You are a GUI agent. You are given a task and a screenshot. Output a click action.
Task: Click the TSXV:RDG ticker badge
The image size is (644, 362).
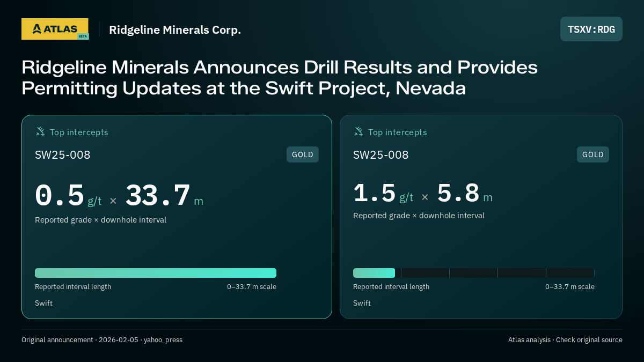[591, 29]
